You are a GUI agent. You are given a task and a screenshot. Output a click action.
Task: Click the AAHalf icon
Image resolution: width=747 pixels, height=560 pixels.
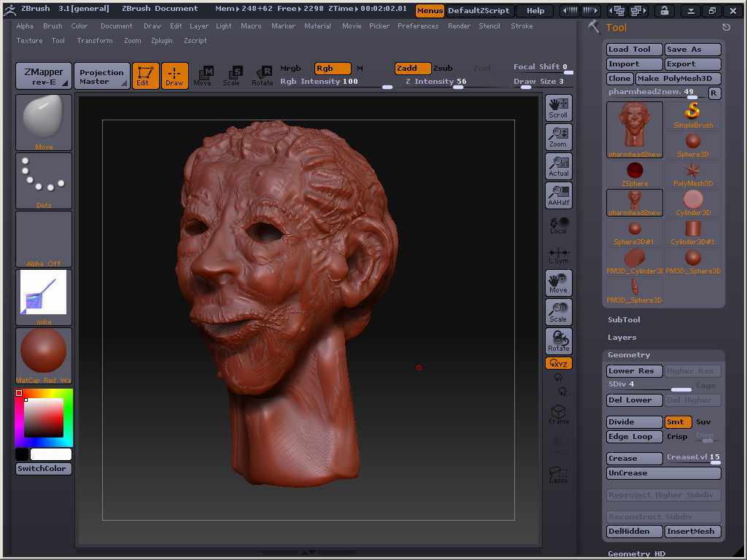pos(558,195)
